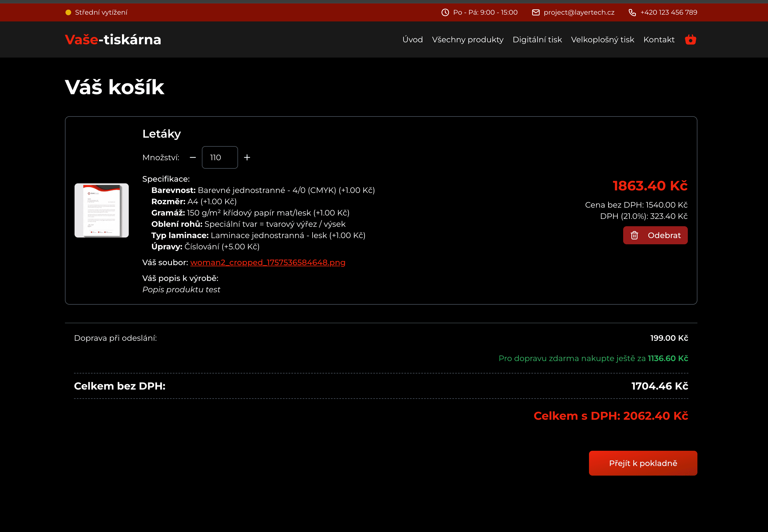Click the Vaše-tiskárna logo
Viewport: 768px width, 532px height.
113,40
